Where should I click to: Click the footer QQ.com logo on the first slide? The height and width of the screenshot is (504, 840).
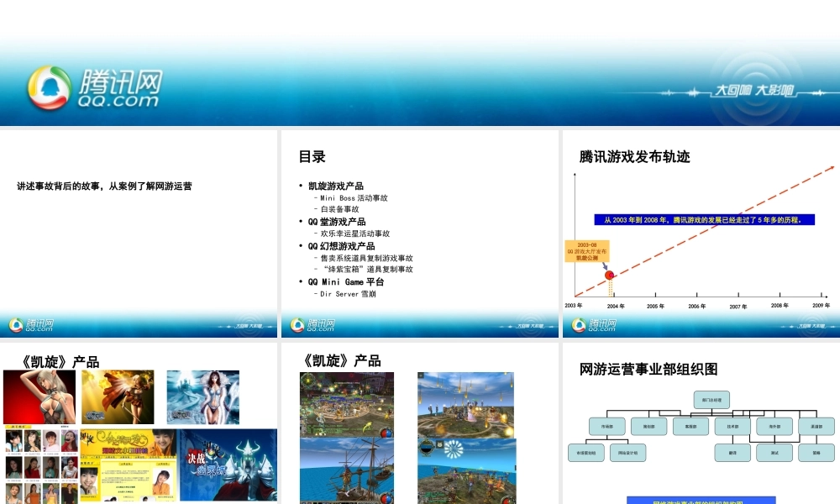pyautogui.click(x=31, y=324)
